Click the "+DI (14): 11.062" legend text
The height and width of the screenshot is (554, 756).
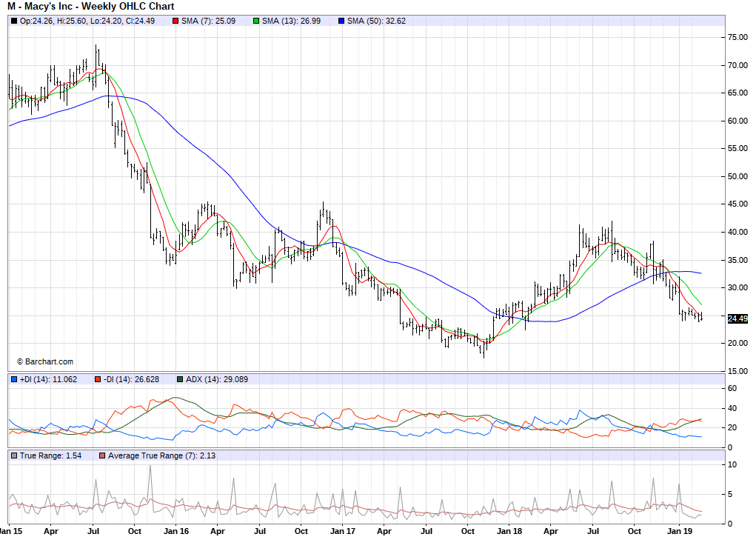coord(48,379)
